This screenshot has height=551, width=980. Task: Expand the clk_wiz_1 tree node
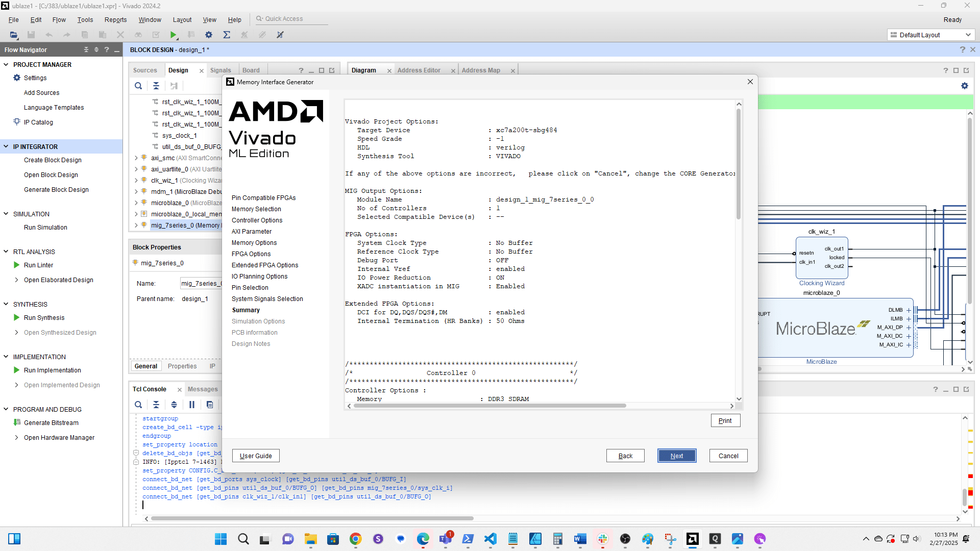136,180
